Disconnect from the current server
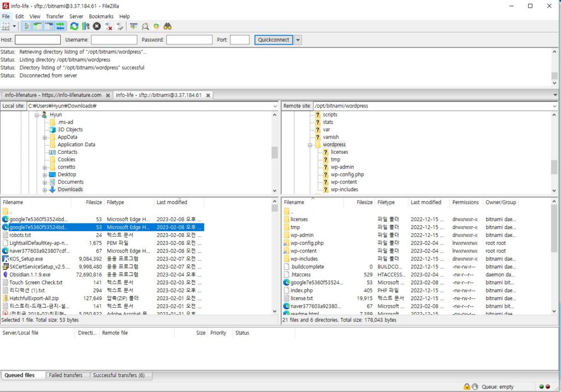Viewport: 561px width, 392px height. point(108,26)
